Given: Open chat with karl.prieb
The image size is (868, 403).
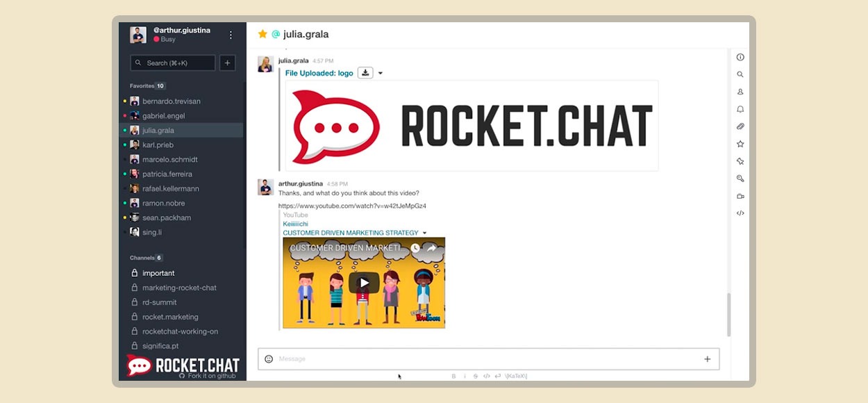Looking at the screenshot, I should [181, 145].
